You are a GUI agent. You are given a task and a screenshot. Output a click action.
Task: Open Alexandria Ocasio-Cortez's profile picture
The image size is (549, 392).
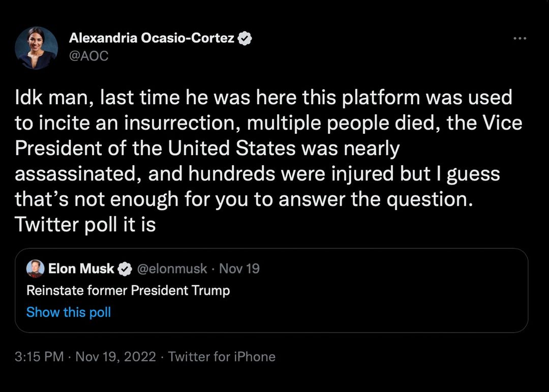(x=36, y=48)
